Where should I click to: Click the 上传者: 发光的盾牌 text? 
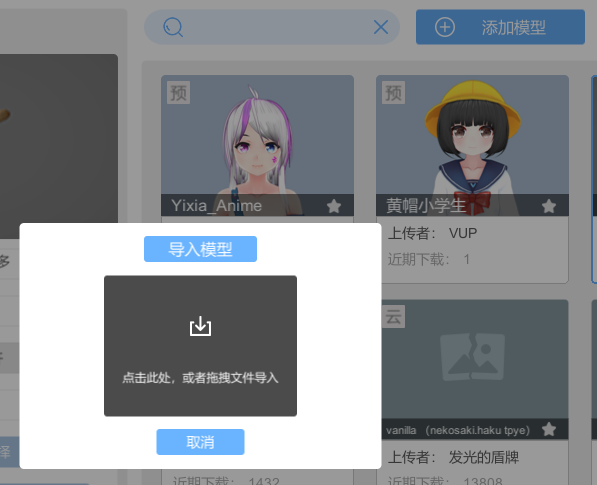pos(453,457)
